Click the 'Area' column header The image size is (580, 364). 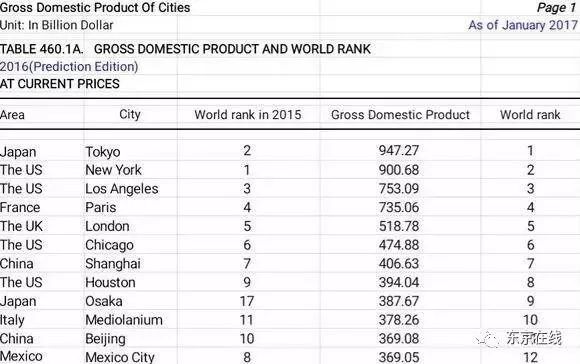[x=12, y=115]
